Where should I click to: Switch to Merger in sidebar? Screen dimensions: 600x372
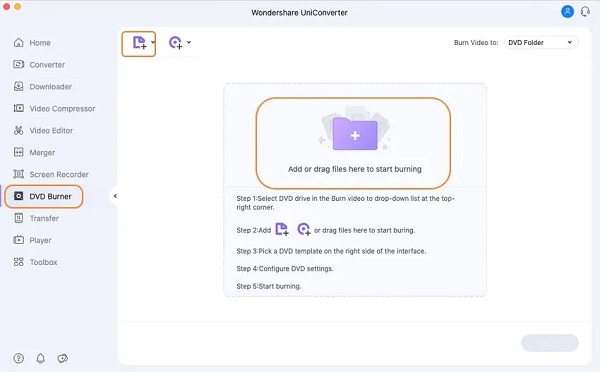pyautogui.click(x=34, y=152)
